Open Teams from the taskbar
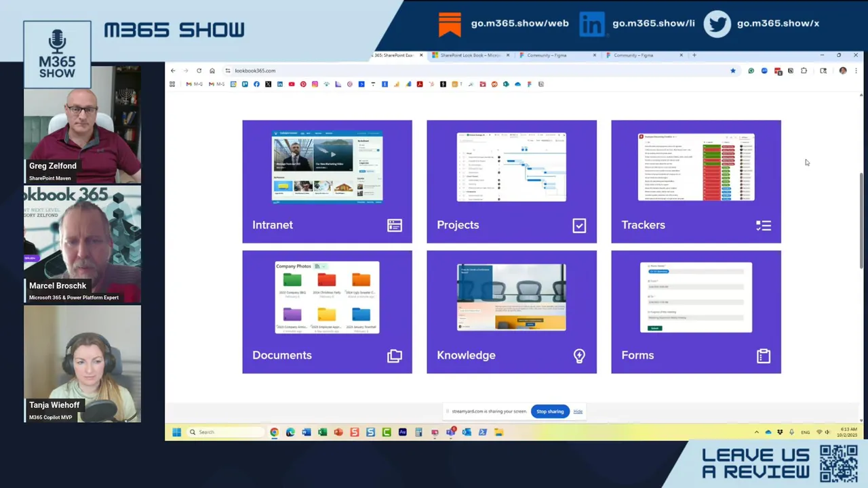Viewport: 868px width, 488px height. point(451,432)
